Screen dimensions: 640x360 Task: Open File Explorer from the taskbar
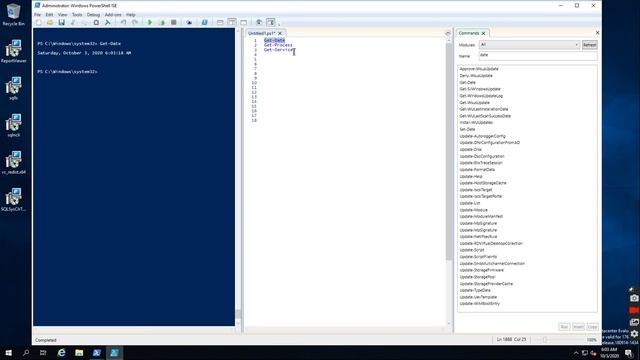79,353
